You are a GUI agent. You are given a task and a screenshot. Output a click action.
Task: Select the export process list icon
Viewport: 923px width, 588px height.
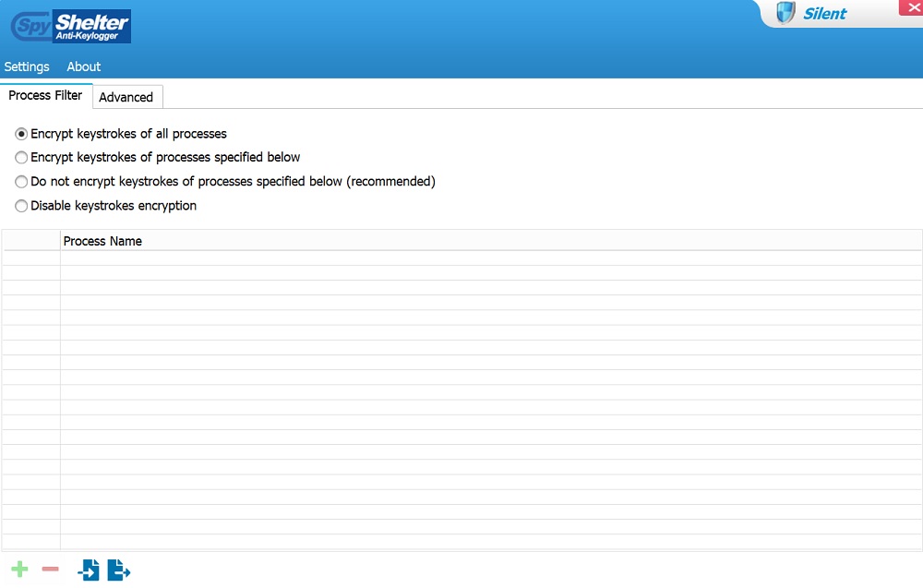119,570
